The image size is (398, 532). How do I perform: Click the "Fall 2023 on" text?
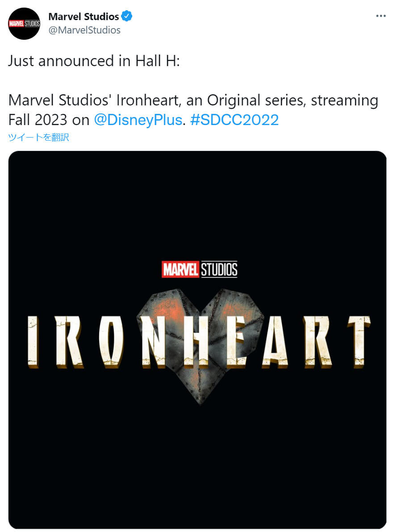pyautogui.click(x=49, y=120)
